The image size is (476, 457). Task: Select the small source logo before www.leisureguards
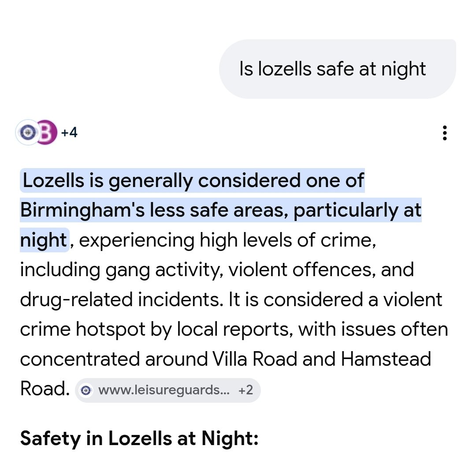click(x=86, y=390)
